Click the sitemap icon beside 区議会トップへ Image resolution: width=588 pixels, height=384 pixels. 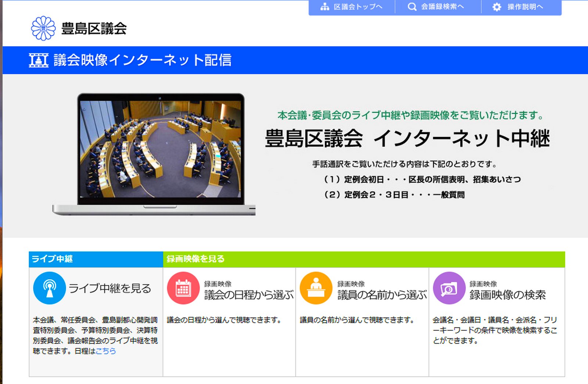(325, 7)
